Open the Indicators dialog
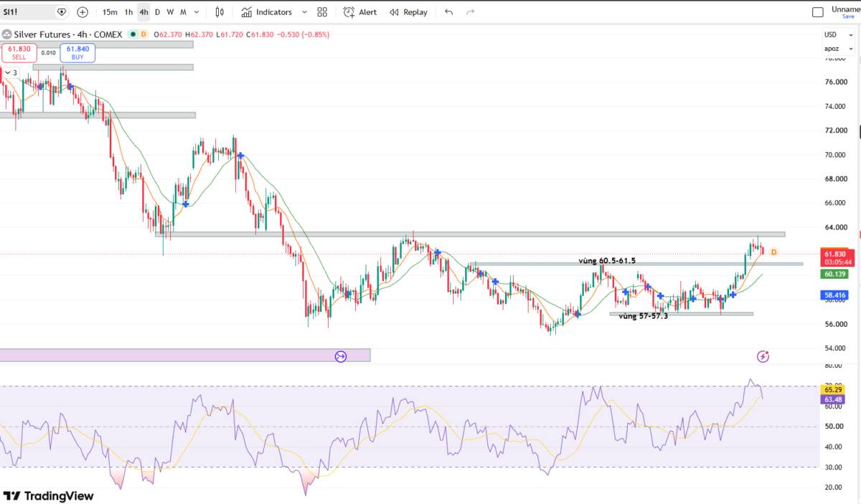861x504 pixels. click(266, 12)
